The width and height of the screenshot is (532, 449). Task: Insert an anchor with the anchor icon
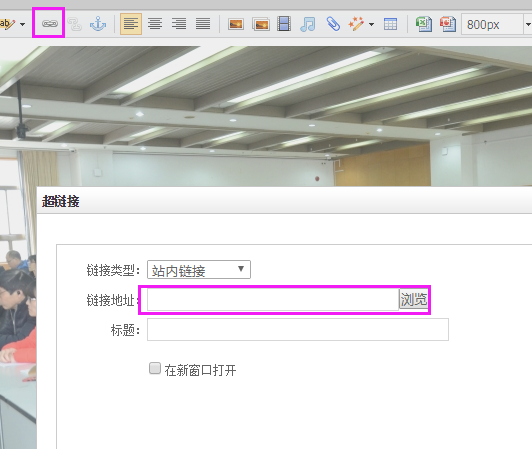click(x=98, y=24)
